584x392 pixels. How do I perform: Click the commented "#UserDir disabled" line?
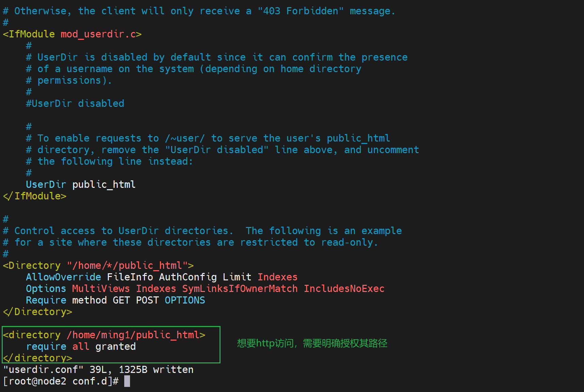coord(75,103)
